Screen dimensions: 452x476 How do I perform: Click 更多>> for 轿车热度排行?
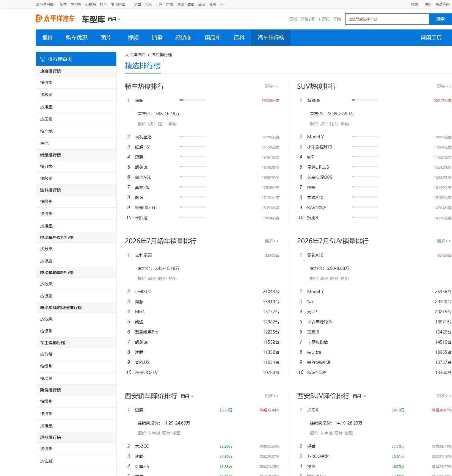coord(272,86)
